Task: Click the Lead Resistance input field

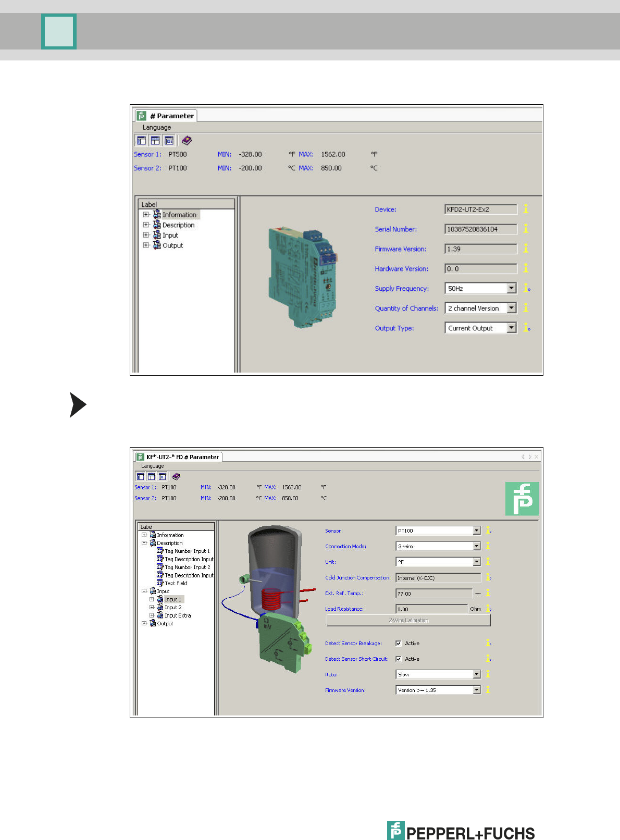Action: (x=431, y=609)
